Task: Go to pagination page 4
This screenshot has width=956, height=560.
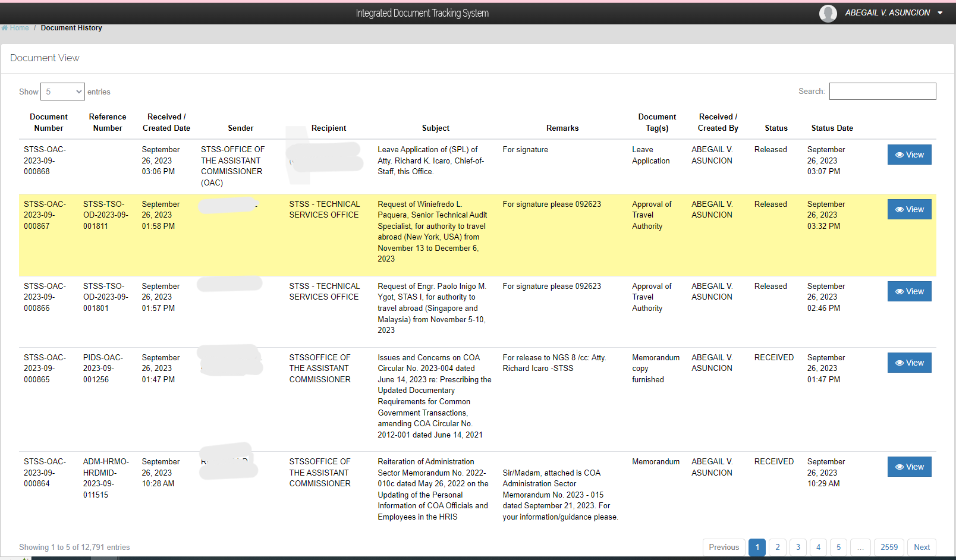Action: pos(818,548)
